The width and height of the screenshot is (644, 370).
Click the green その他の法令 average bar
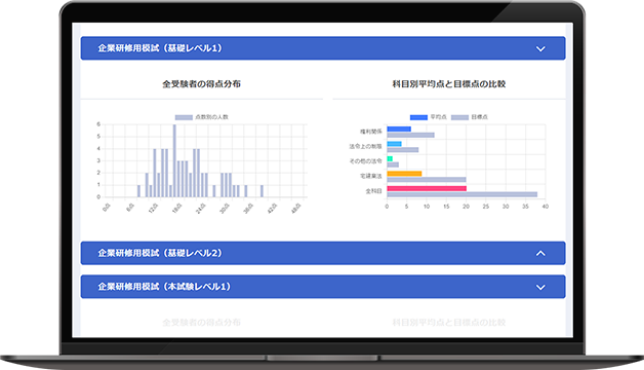(390, 159)
